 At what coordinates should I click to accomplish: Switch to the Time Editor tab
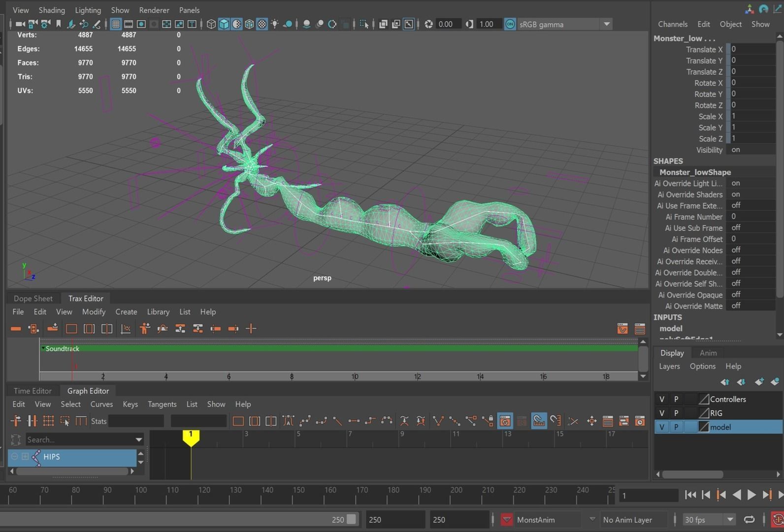[x=33, y=391]
